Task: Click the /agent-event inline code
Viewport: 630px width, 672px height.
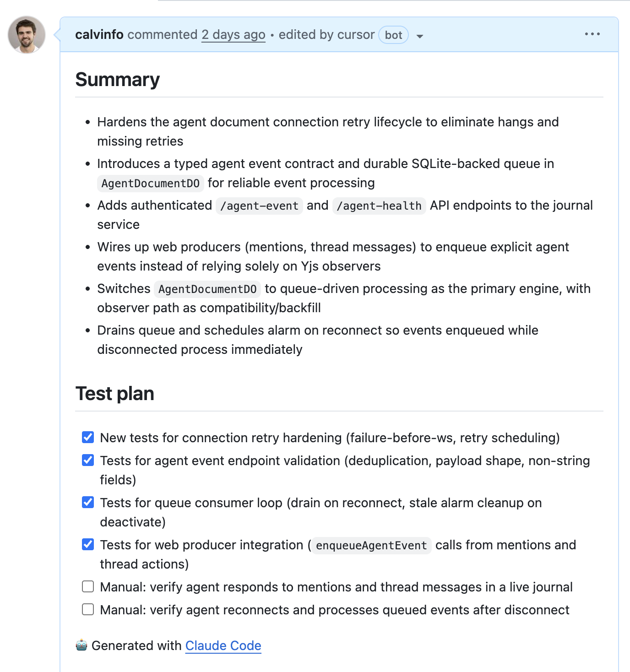Action: (259, 206)
